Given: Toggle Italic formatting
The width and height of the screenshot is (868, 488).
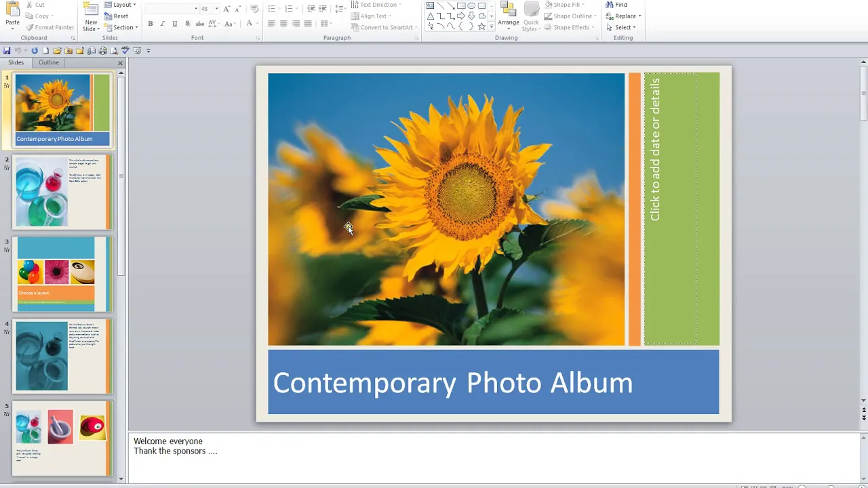Looking at the screenshot, I should click(162, 24).
